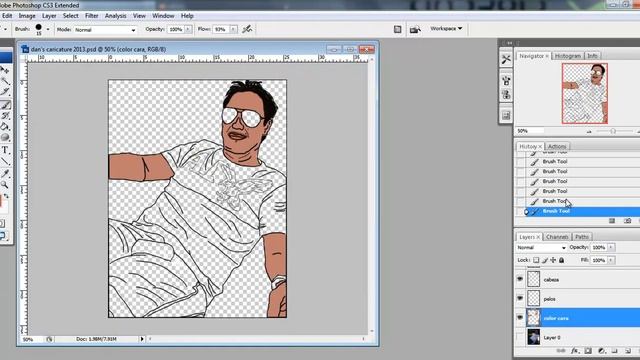Open layer Fill slider arrow
640x360 pixels.
click(611, 260)
